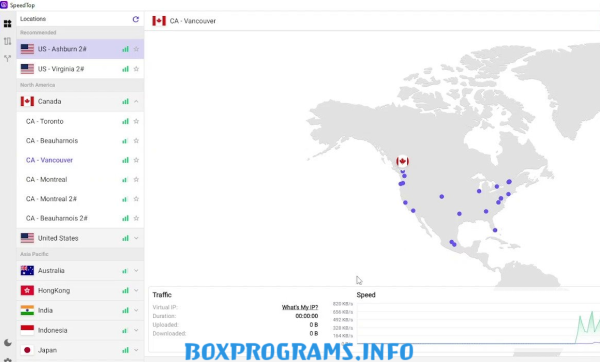600x362 pixels.
Task: Click Canada flag in CA - Vancouver header
Action: pos(159,21)
